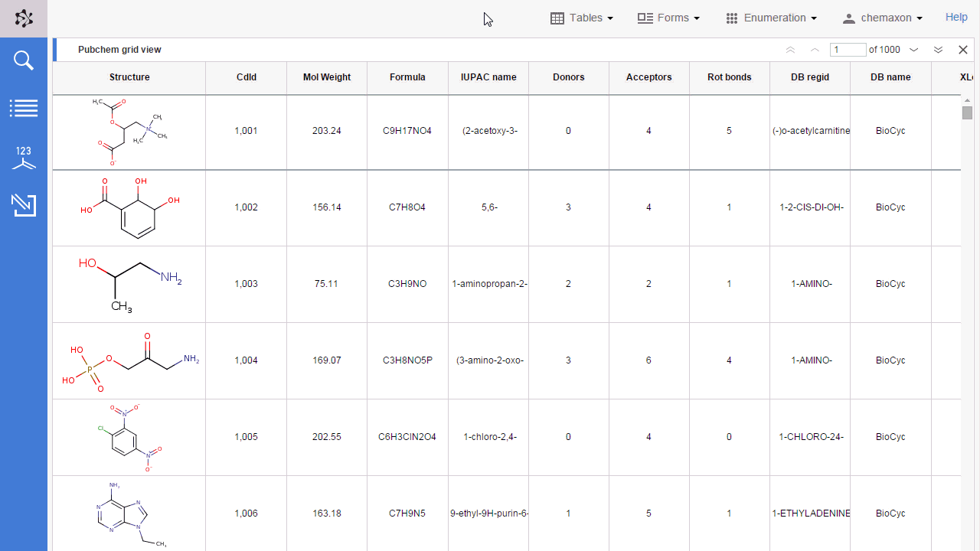Jump to last record with double-down chevron
This screenshot has width=980, height=551.
point(938,49)
